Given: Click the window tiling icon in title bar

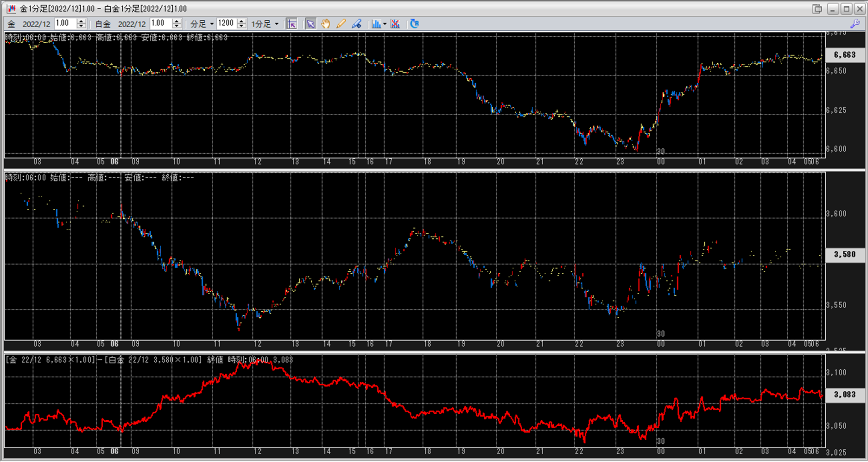Looking at the screenshot, I should [x=817, y=9].
